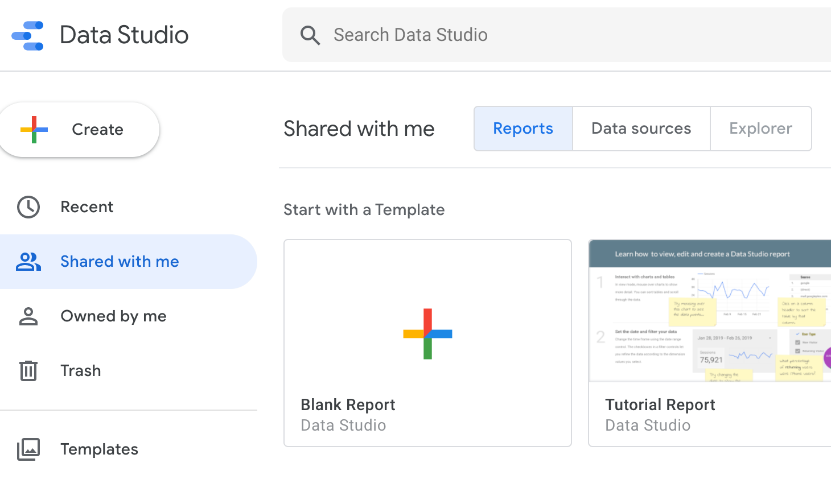Switch to the Data sources tab

coord(641,129)
